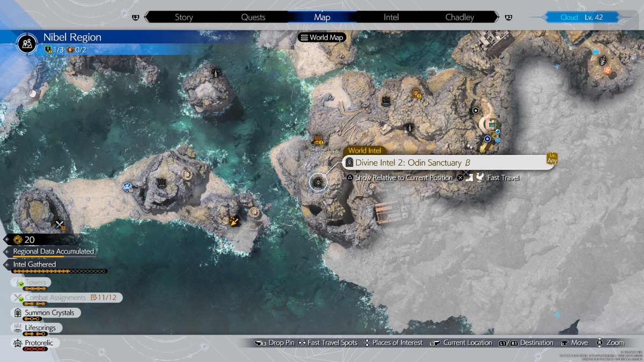
Task: Click the tower icon on the small northern islet
Action: [216, 72]
